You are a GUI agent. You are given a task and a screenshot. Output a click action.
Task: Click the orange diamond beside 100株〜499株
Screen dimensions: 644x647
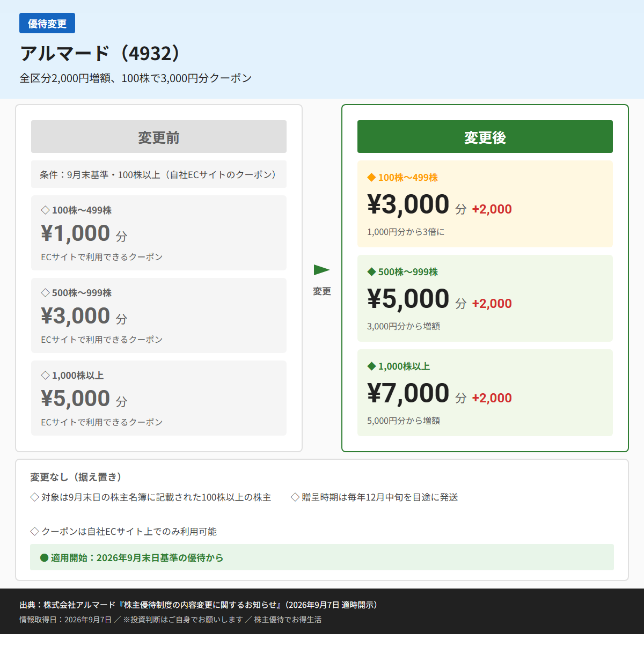coord(371,177)
